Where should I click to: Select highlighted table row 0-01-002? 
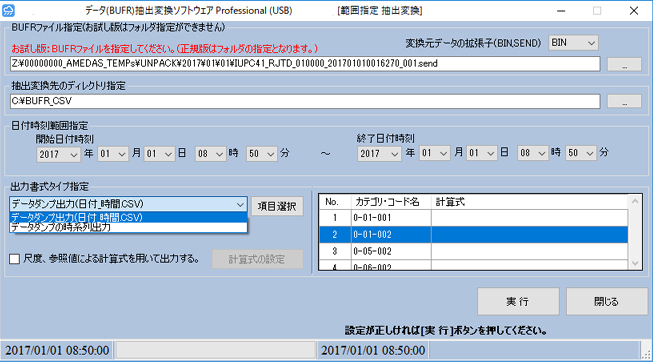pyautogui.click(x=474, y=235)
